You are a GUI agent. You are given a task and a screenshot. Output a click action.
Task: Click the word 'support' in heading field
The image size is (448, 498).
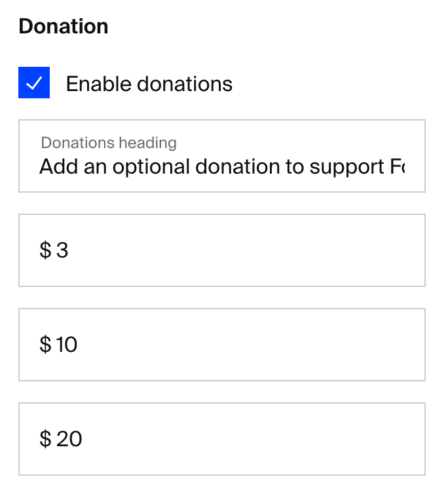pos(346,167)
